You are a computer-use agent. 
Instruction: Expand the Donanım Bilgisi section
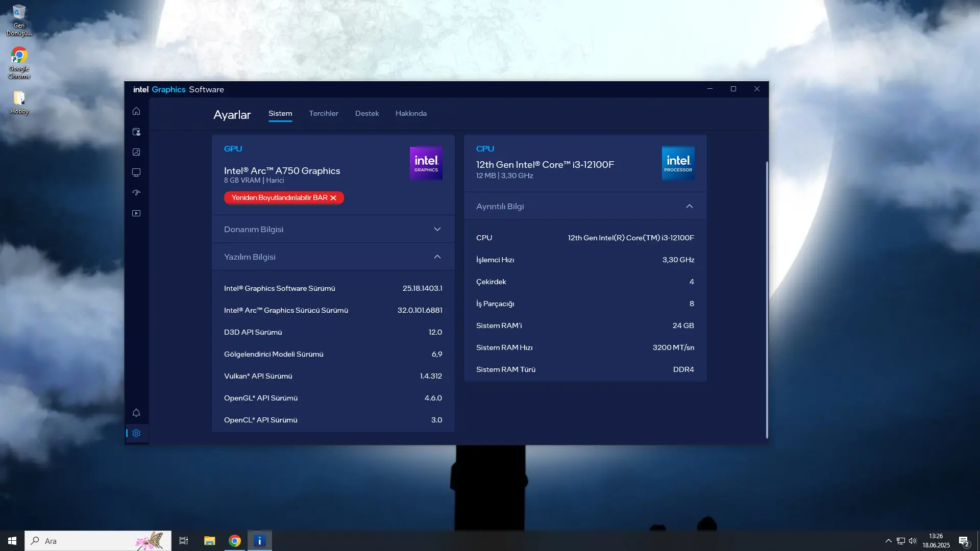coord(333,229)
